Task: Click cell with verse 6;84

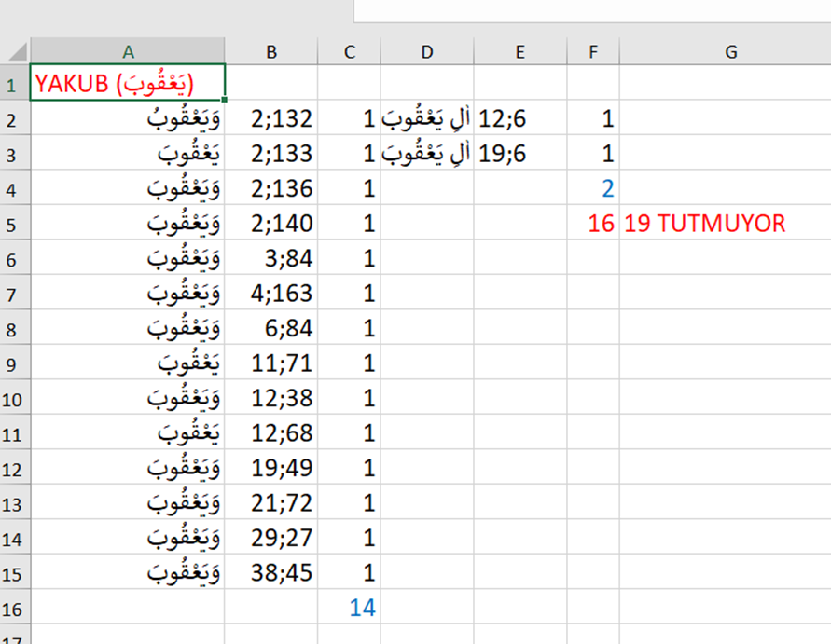Action: coord(271,328)
